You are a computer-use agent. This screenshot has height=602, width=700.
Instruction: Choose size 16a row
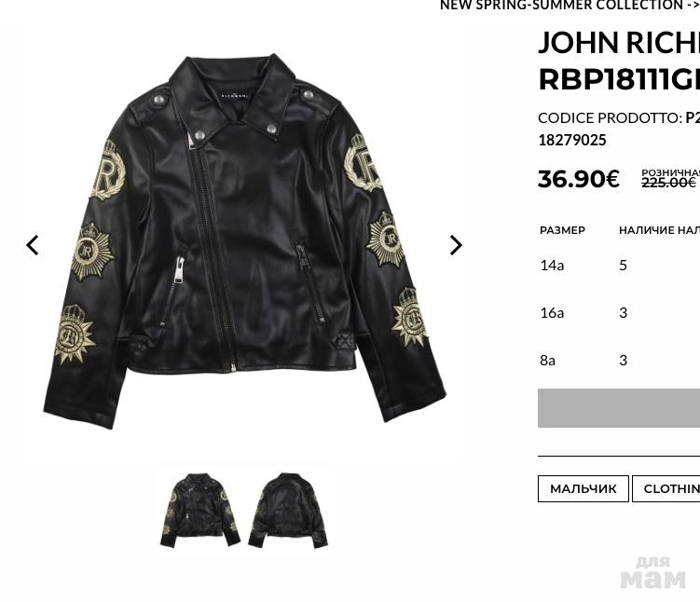coord(619,313)
